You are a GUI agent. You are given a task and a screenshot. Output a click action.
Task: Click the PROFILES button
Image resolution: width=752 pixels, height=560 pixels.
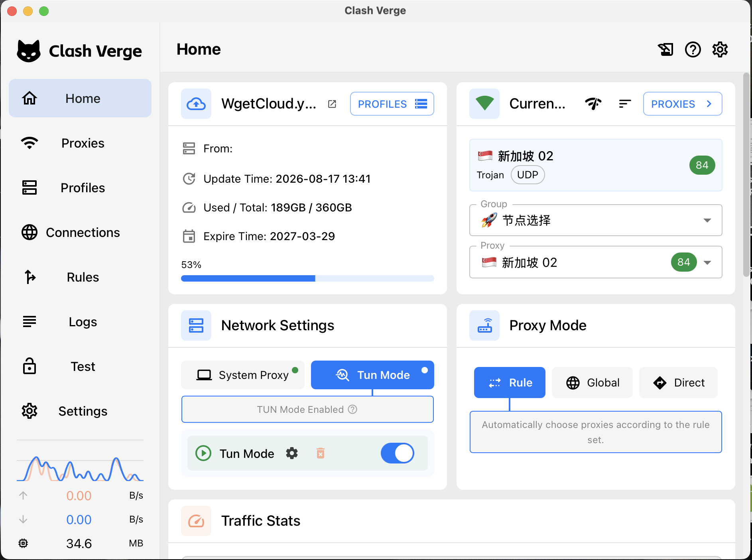point(392,104)
